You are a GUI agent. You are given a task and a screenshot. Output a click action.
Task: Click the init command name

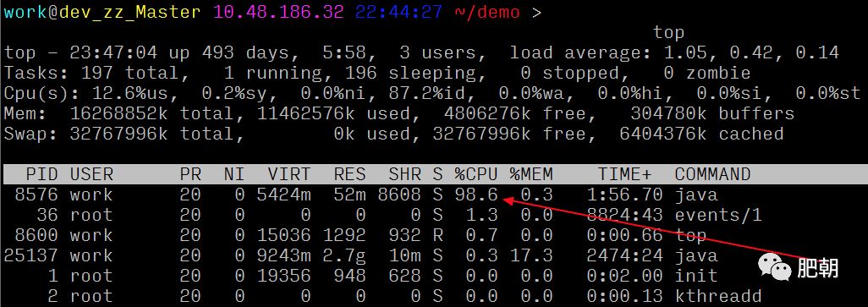pos(696,276)
